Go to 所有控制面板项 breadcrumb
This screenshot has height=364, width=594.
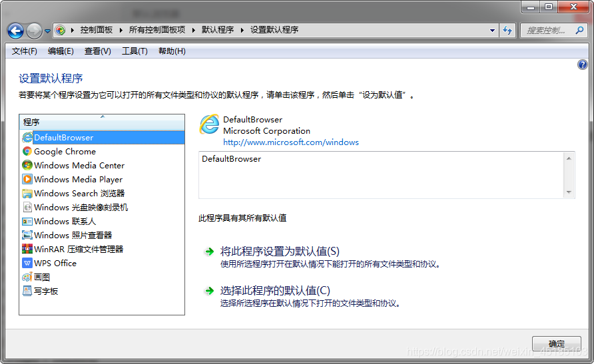[157, 30]
